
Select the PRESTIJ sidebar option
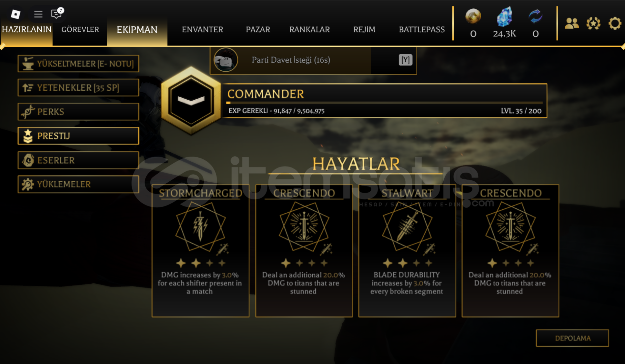coord(78,136)
